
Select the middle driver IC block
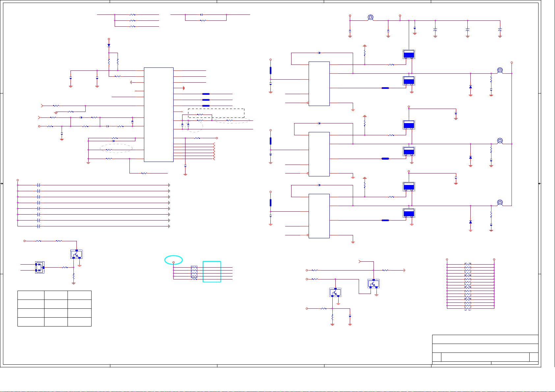pyautogui.click(x=319, y=154)
